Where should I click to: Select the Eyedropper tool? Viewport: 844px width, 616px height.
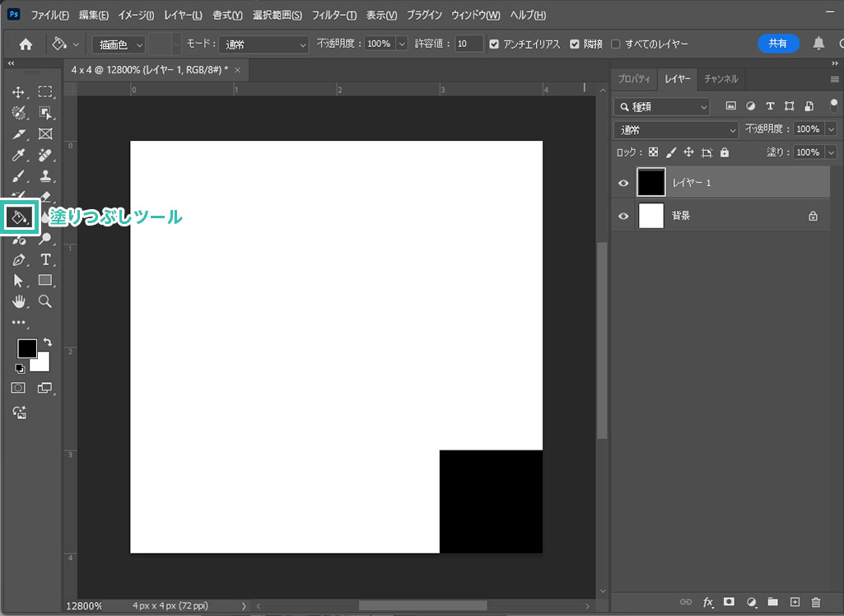(18, 156)
